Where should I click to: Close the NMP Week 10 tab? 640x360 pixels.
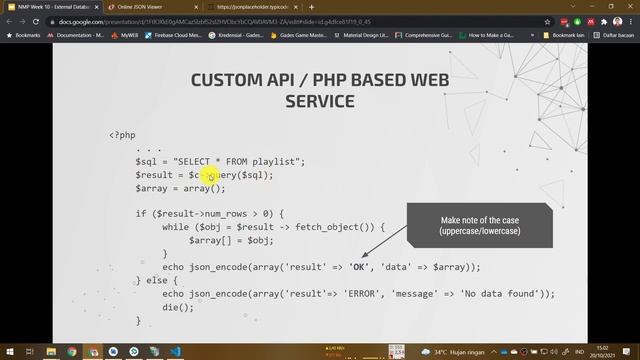tap(97, 7)
